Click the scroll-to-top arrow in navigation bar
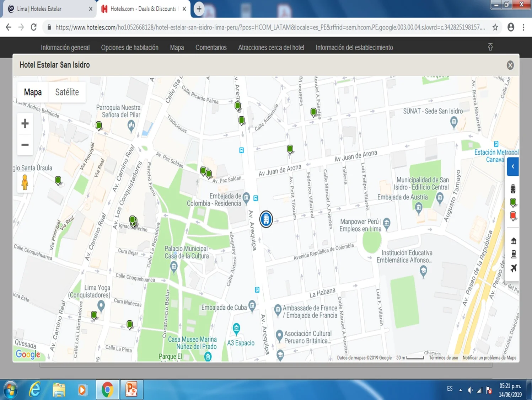This screenshot has height=400, width=532. (490, 47)
